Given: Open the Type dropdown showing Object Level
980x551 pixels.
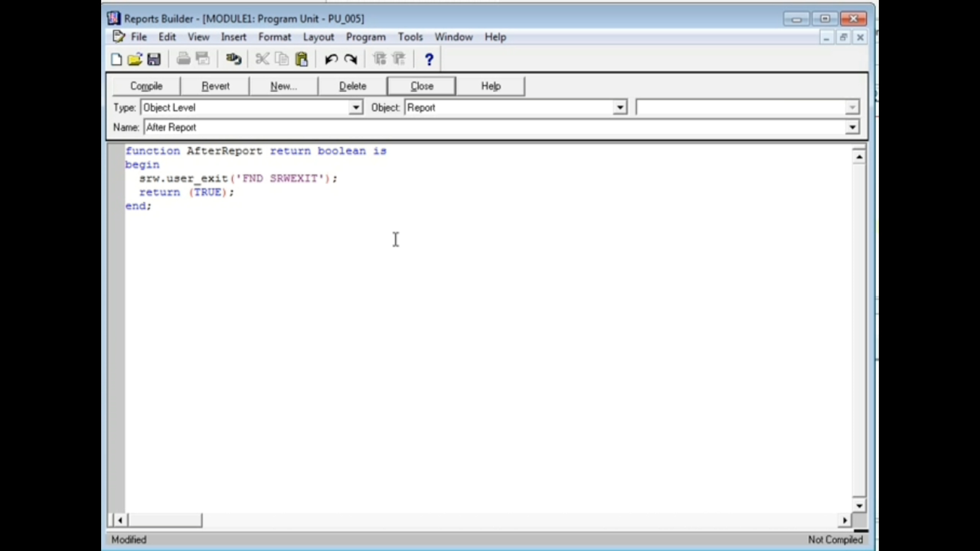Looking at the screenshot, I should (355, 107).
